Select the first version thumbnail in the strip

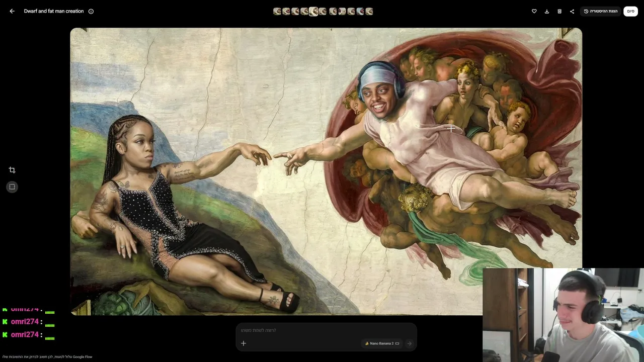[277, 11]
